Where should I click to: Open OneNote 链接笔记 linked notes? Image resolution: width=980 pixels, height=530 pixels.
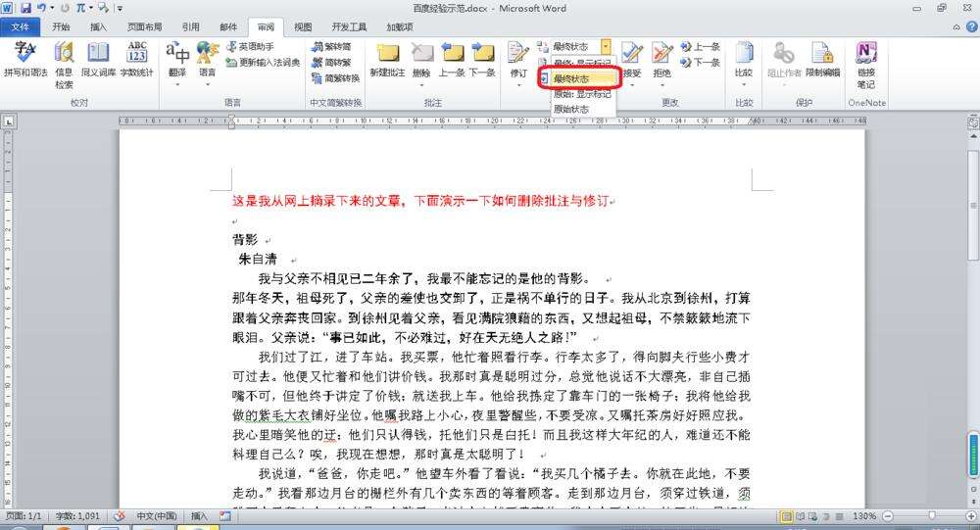click(x=866, y=66)
